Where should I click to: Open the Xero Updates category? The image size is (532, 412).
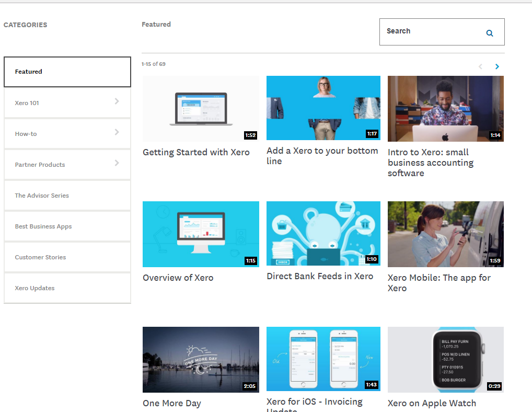coord(67,288)
